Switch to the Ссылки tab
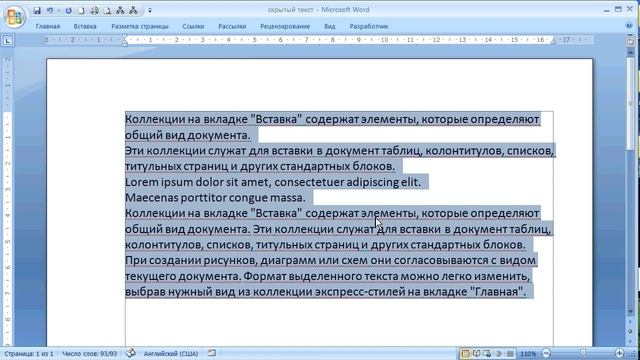 [193, 26]
